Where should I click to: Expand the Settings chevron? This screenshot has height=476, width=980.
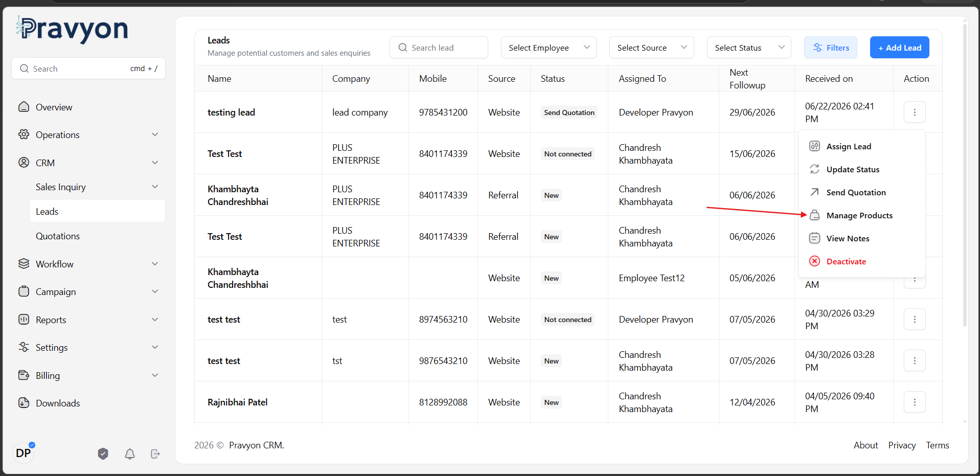coord(155,347)
